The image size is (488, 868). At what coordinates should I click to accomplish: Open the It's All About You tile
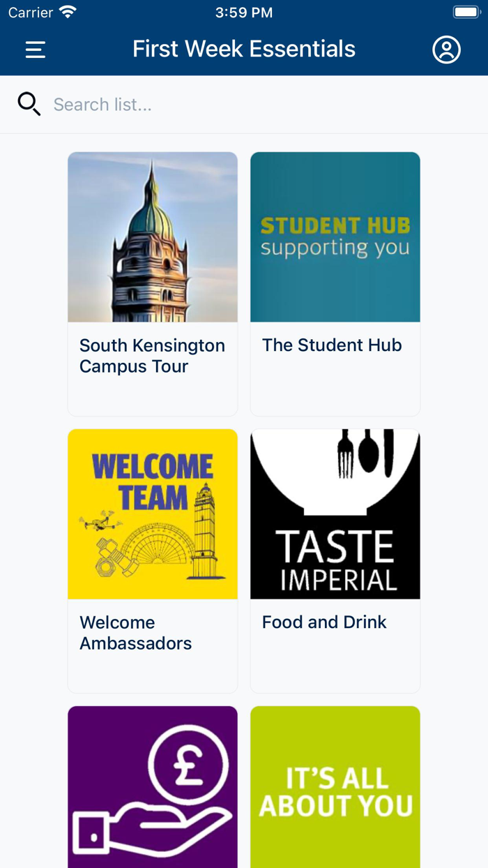335,787
